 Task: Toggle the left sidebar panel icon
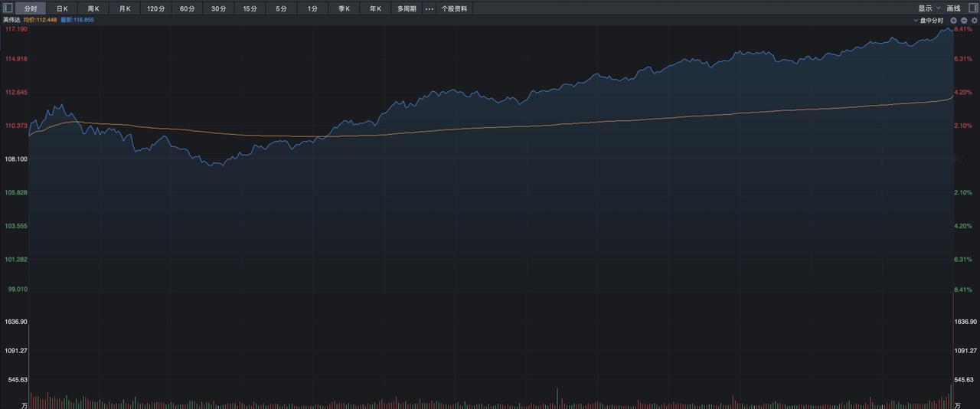point(8,8)
